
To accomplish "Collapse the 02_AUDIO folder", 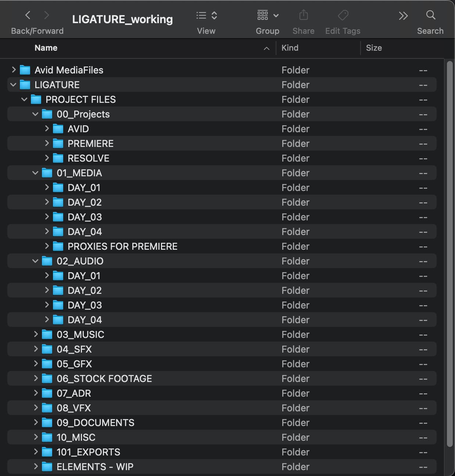I will click(x=35, y=261).
